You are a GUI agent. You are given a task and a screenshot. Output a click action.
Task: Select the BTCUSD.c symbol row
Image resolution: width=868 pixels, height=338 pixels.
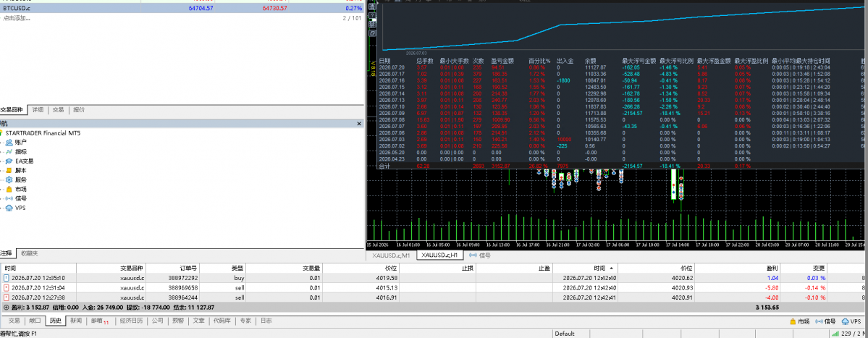click(x=182, y=9)
